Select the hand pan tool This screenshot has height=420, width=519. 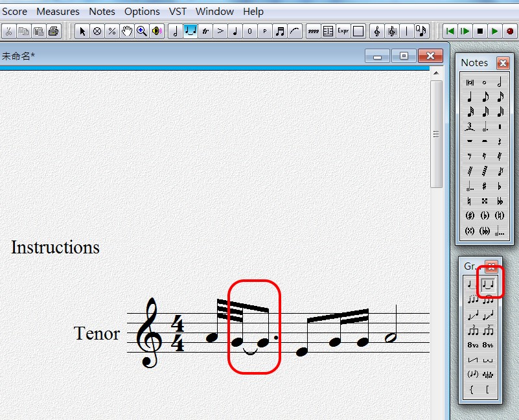pos(126,30)
